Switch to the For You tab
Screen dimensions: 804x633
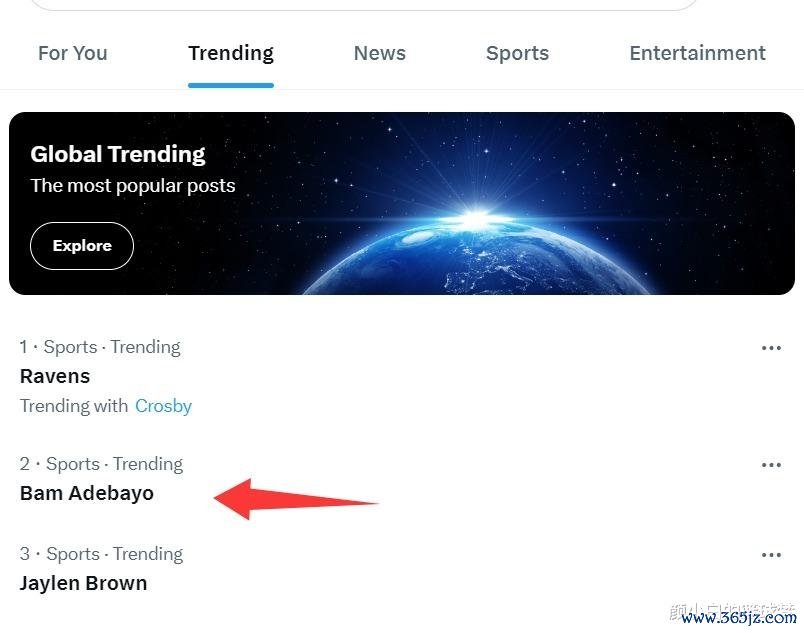(x=72, y=54)
